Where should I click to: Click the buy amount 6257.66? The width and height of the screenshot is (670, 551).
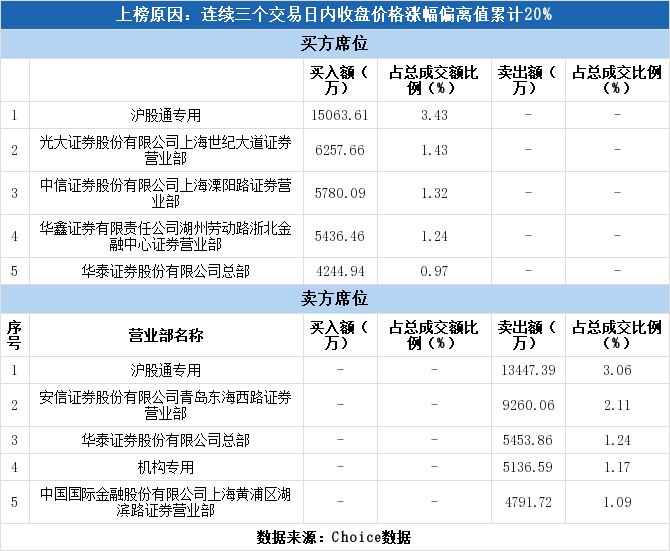coord(340,150)
